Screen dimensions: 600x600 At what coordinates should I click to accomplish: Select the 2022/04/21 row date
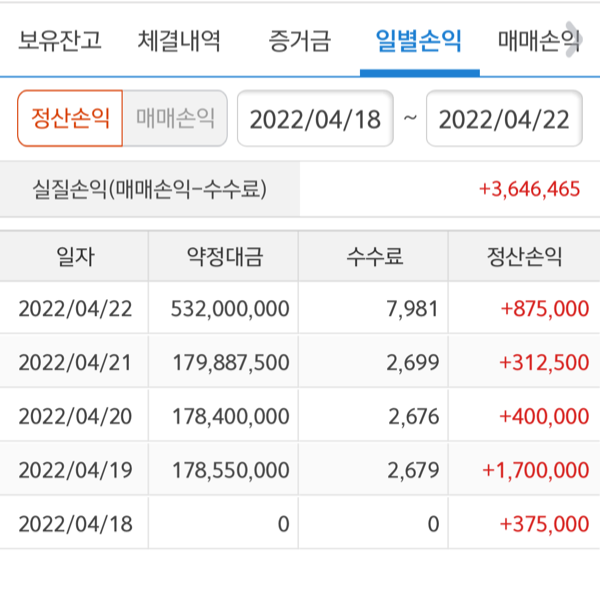coord(75,362)
